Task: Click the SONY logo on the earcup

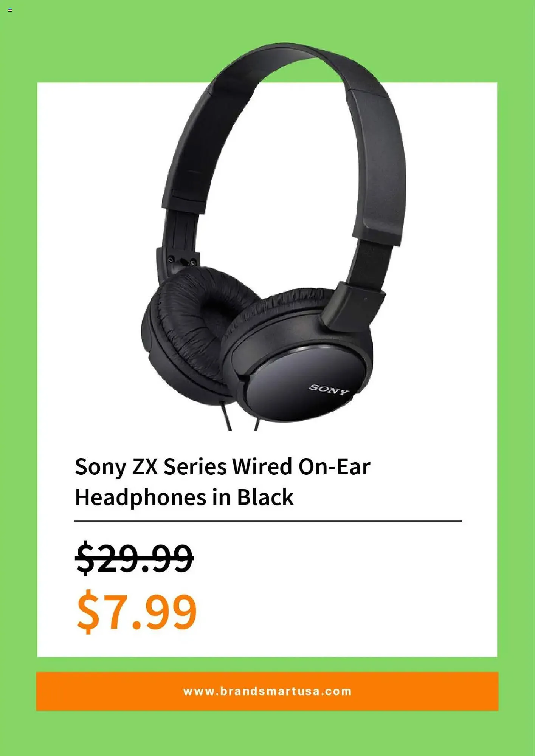Action: 329,390
